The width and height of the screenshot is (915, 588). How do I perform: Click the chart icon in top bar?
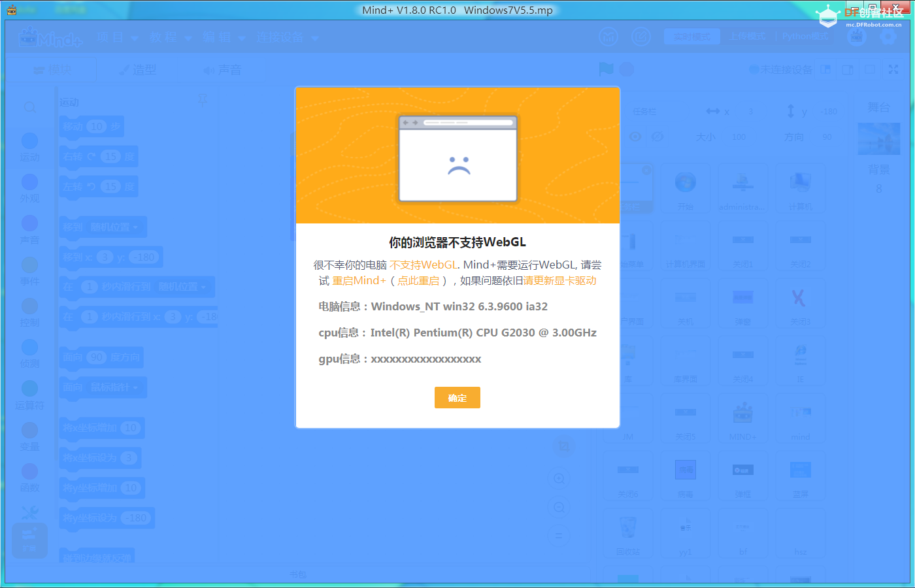pos(608,37)
